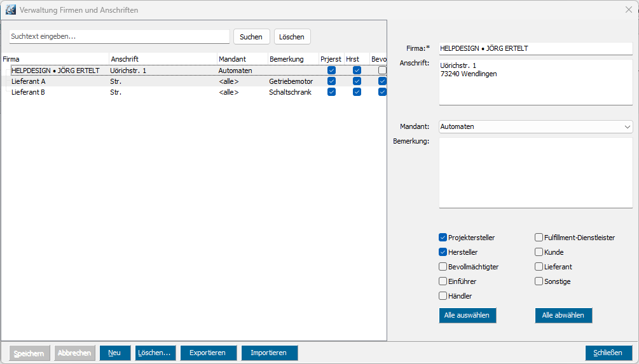Screen dimensions: 639x364
Task: Uncheck the Hersteller checkbox
Action: click(x=443, y=252)
